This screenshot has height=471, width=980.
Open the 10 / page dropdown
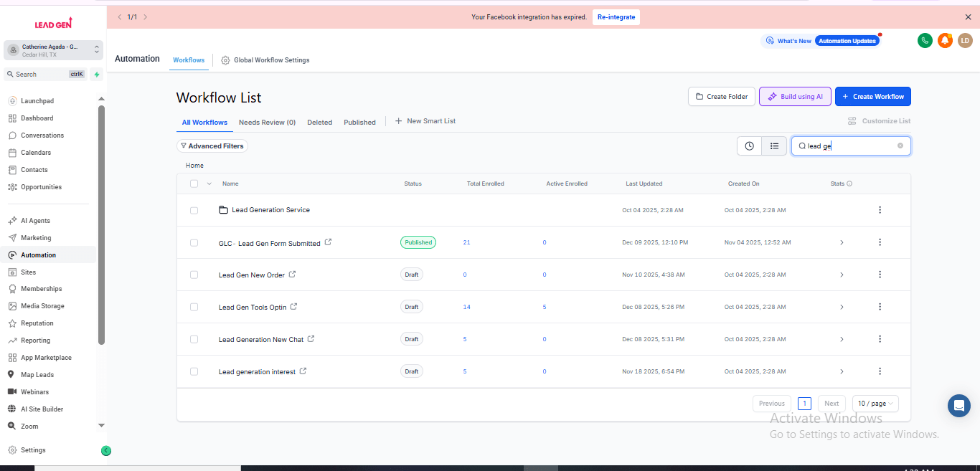pos(875,404)
